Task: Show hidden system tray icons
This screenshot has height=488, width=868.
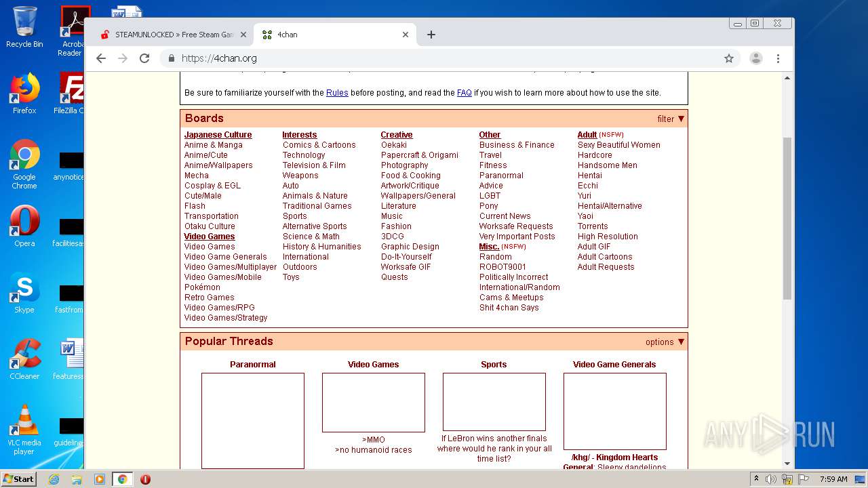Action: [x=756, y=479]
